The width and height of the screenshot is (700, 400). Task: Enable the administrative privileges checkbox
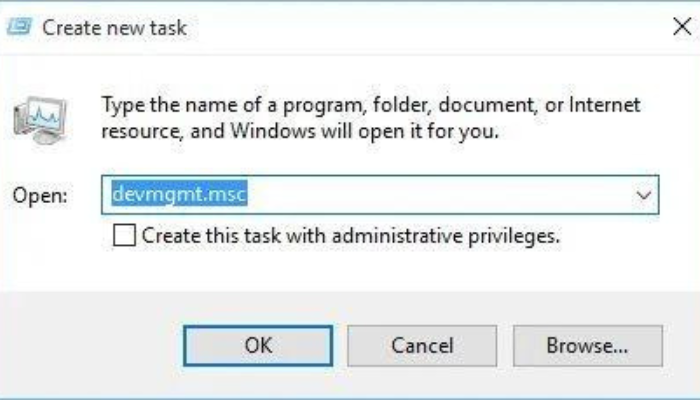pos(123,237)
